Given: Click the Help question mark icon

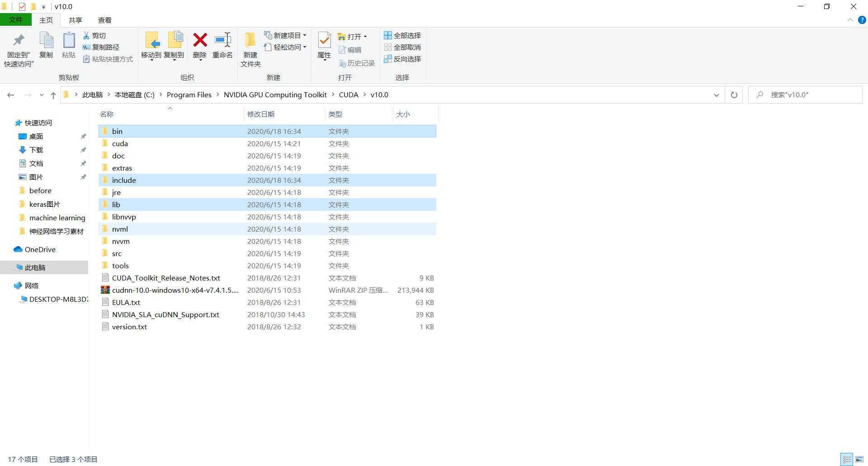Looking at the screenshot, I should [862, 20].
